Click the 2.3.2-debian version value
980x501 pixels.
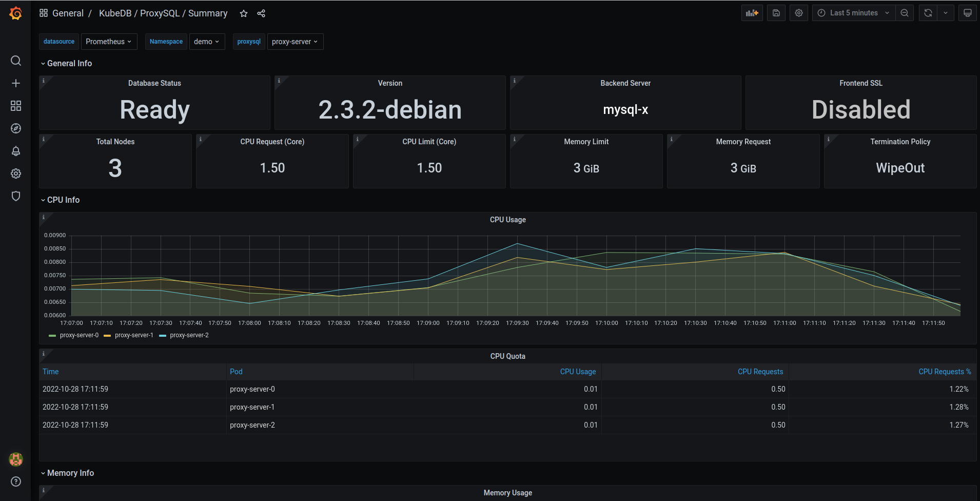coord(390,110)
